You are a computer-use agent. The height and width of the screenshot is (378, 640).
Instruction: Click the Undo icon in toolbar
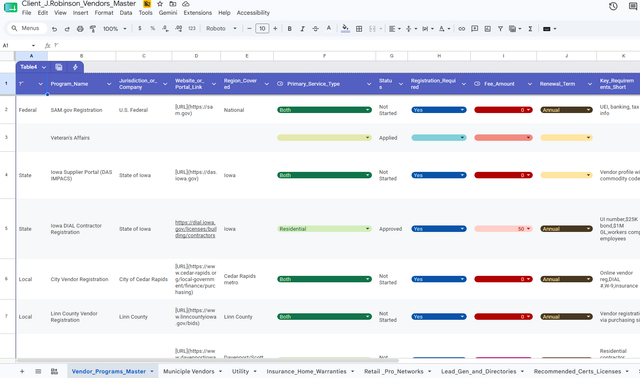click(x=54, y=29)
